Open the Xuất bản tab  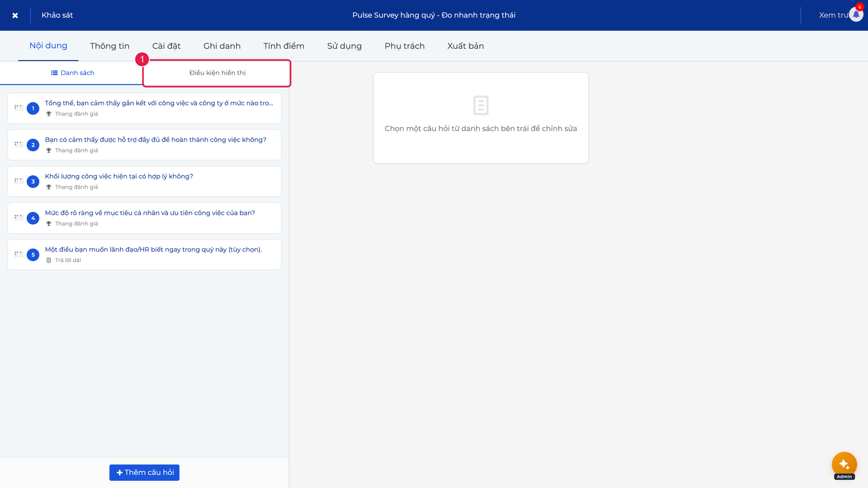click(x=465, y=46)
